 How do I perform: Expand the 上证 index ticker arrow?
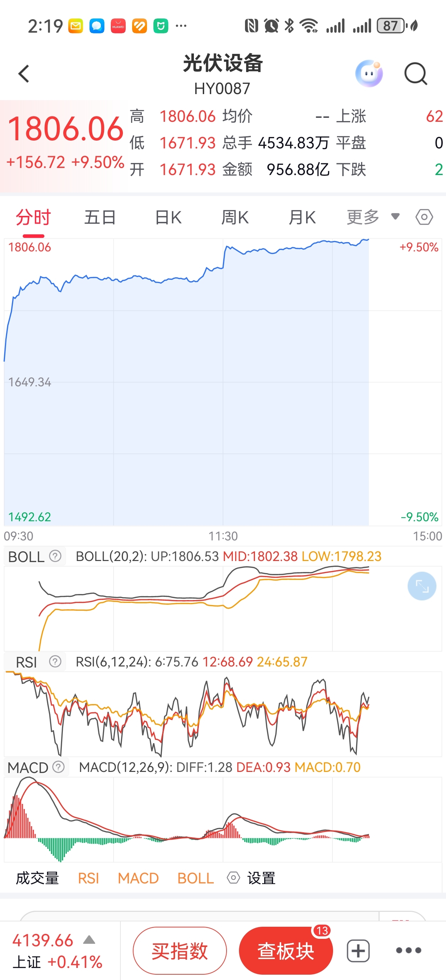(x=89, y=940)
